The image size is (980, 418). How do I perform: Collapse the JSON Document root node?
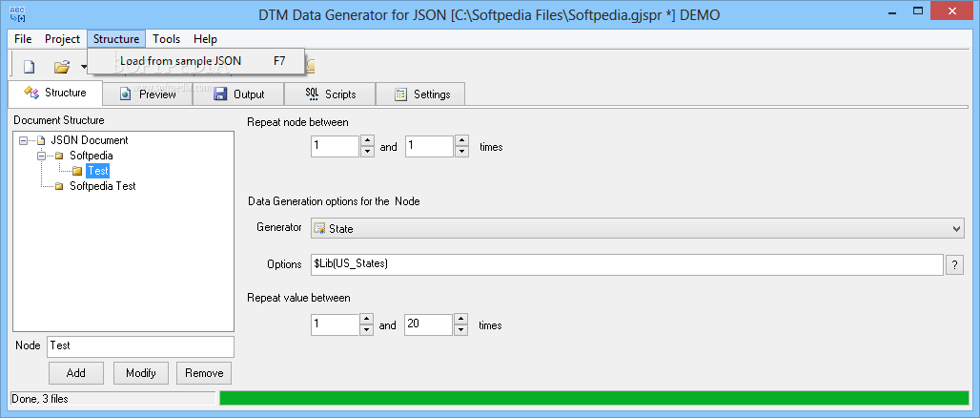(x=23, y=141)
